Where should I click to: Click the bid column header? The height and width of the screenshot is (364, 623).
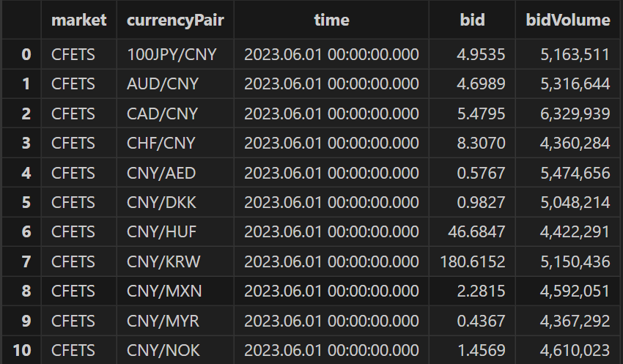[x=473, y=20]
